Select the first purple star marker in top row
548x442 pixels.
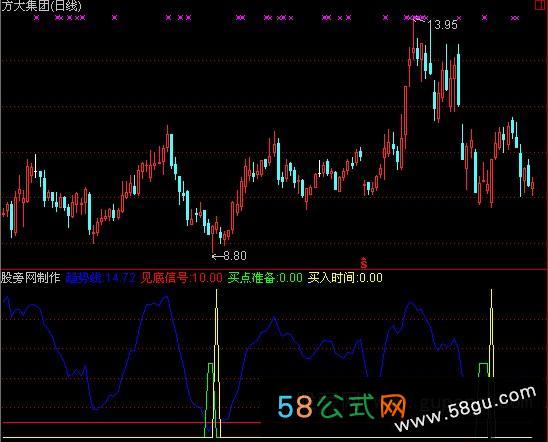37,17
